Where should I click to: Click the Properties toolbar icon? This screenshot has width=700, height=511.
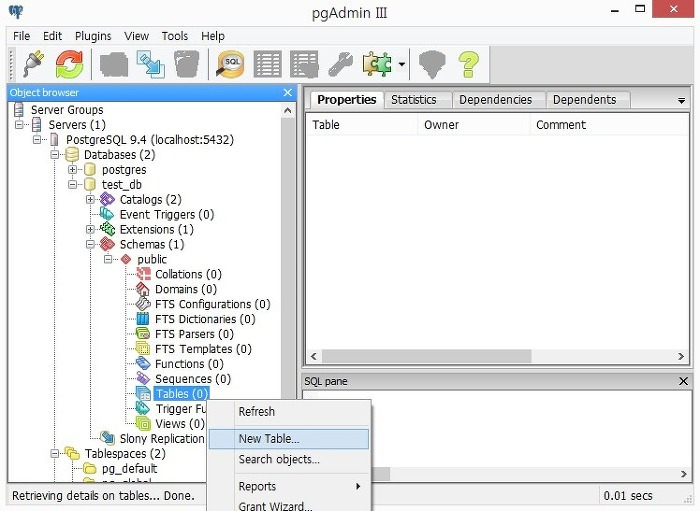point(114,64)
